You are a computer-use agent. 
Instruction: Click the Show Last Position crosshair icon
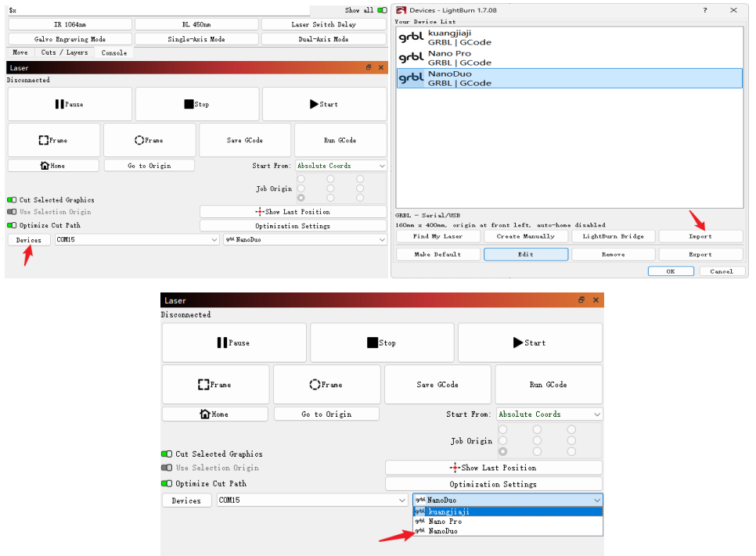258,211
